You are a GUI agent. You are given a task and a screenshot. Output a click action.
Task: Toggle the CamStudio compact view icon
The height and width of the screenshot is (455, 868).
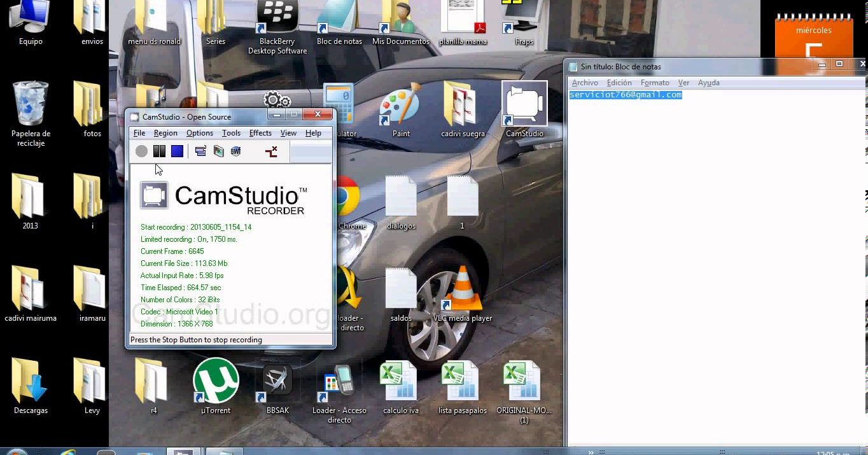point(200,151)
